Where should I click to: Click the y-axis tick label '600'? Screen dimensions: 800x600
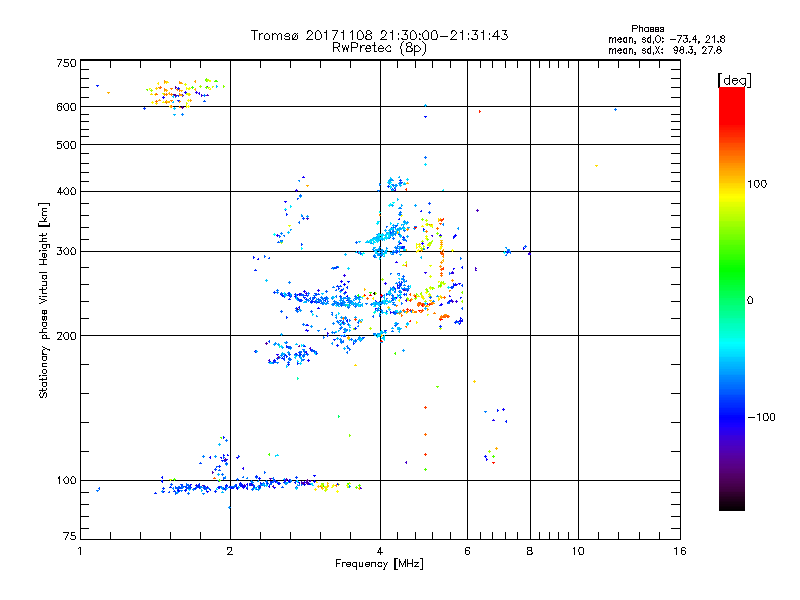66,107
